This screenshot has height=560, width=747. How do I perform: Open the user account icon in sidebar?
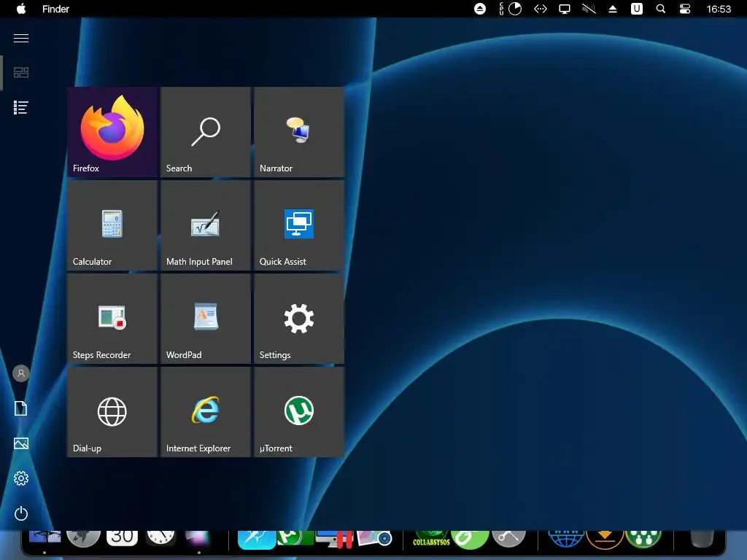pyautogui.click(x=21, y=373)
